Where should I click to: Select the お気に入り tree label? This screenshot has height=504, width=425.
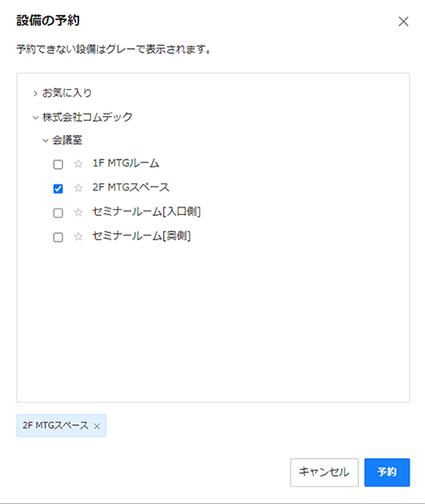coord(67,93)
